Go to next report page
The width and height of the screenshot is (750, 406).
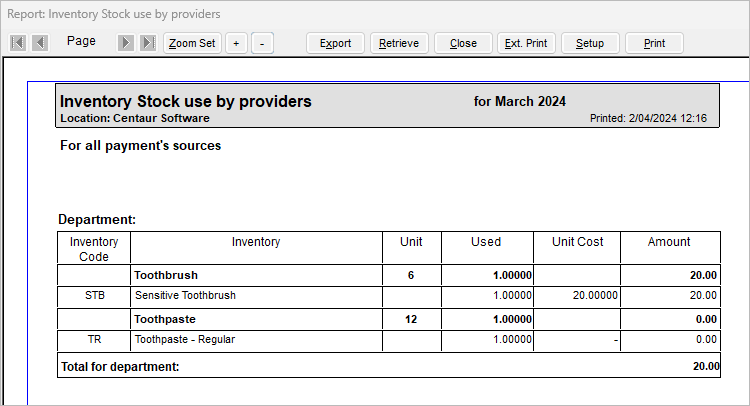tap(126, 43)
